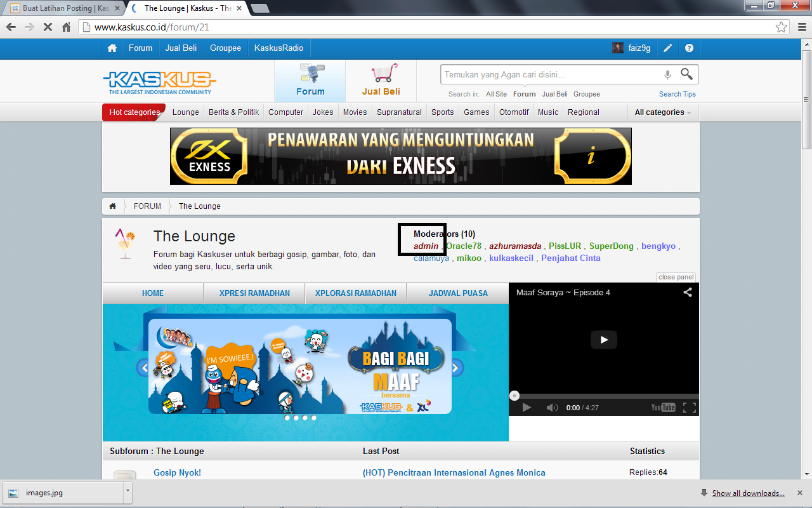Seek video using the progress bar

point(604,396)
